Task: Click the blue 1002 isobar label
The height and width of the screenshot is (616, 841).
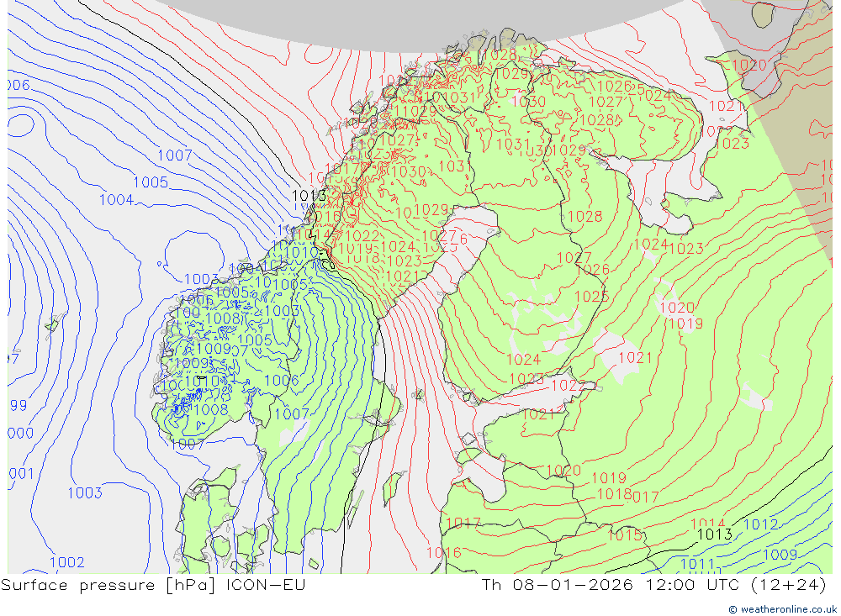Action: [67, 562]
